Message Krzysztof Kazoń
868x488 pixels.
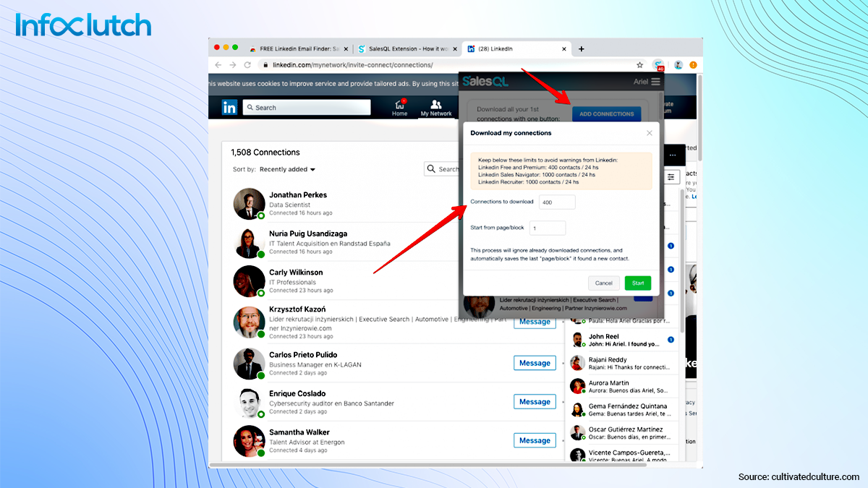[535, 322]
